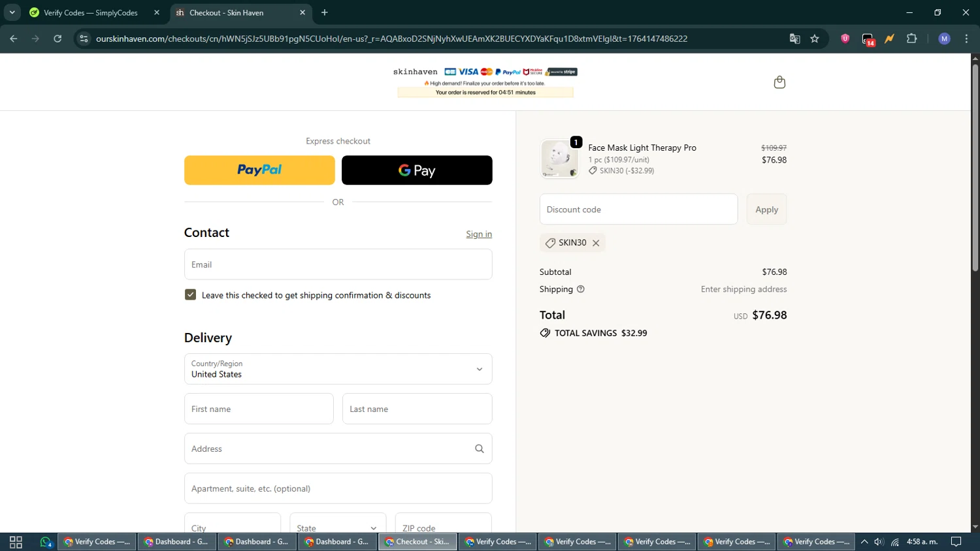Open the volume control in the tray
Viewport: 980px width, 551px height.
click(879, 542)
